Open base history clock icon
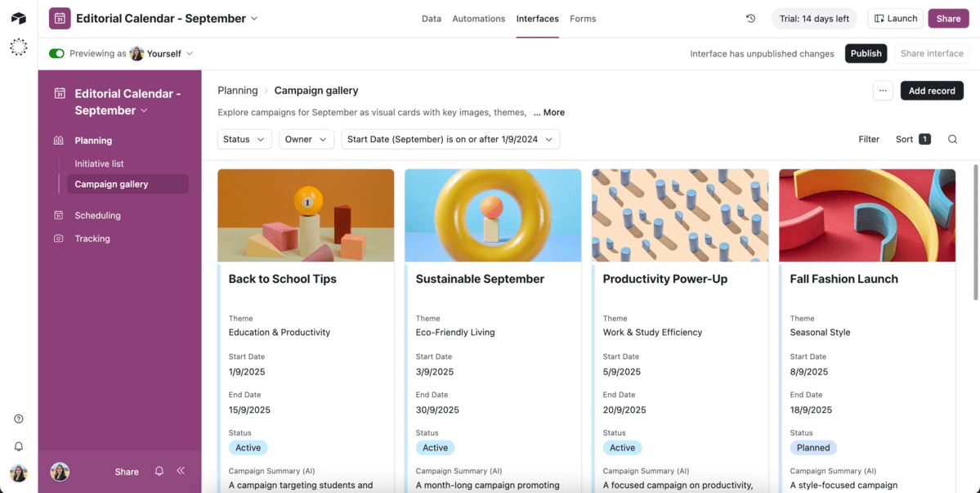The height and width of the screenshot is (493, 980). (750, 19)
